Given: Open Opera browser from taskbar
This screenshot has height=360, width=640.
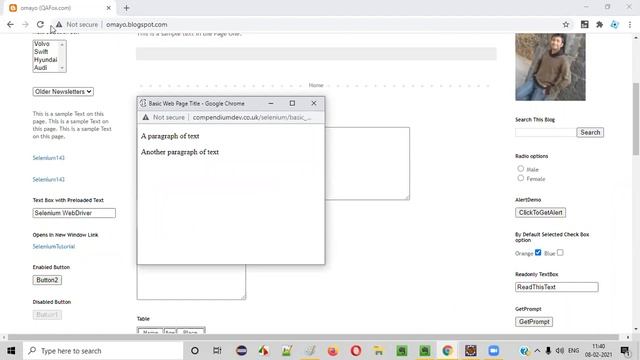Looking at the screenshot, I should (x=356, y=351).
